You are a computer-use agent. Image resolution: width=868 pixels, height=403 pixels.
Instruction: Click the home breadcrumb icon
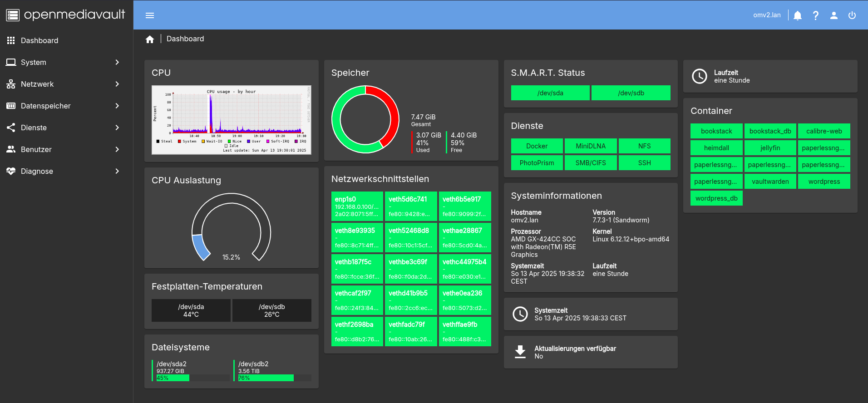click(150, 39)
